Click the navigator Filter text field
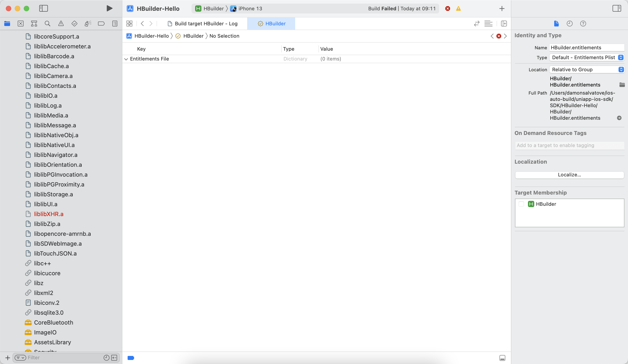 pyautogui.click(x=62, y=357)
